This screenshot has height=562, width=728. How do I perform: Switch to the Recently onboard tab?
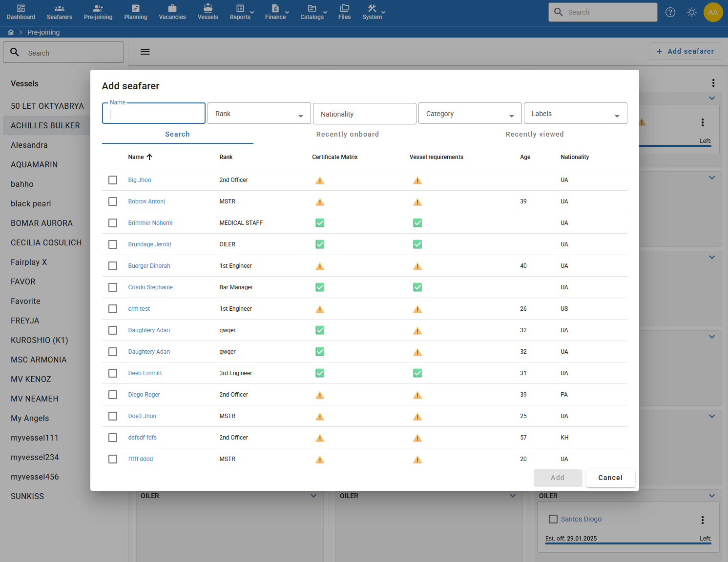[x=348, y=134]
